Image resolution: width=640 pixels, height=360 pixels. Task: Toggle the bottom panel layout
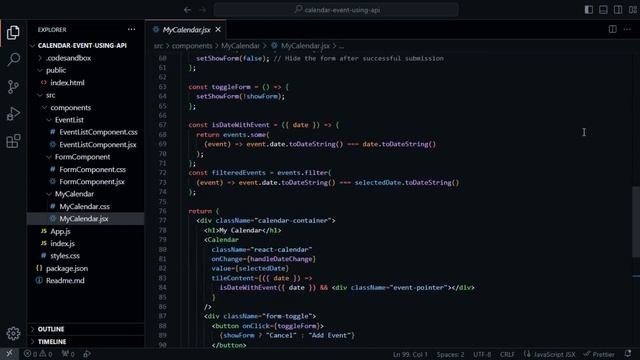tap(603, 10)
